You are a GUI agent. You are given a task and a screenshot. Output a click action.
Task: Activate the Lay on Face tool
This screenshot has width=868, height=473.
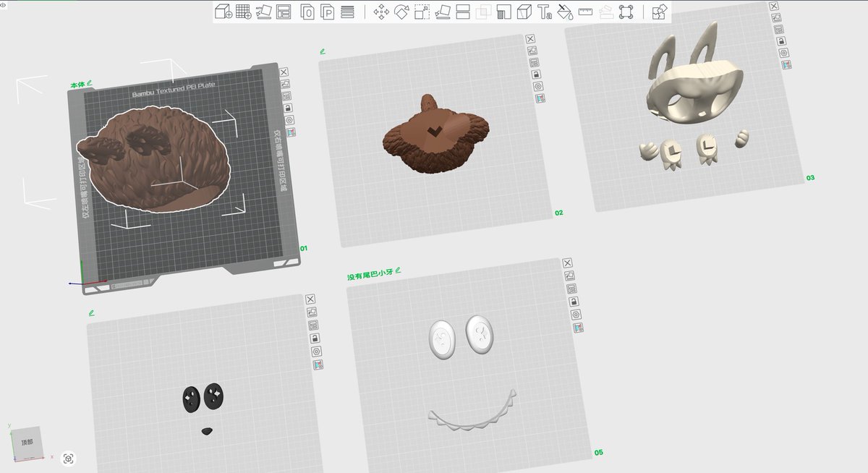pos(443,12)
